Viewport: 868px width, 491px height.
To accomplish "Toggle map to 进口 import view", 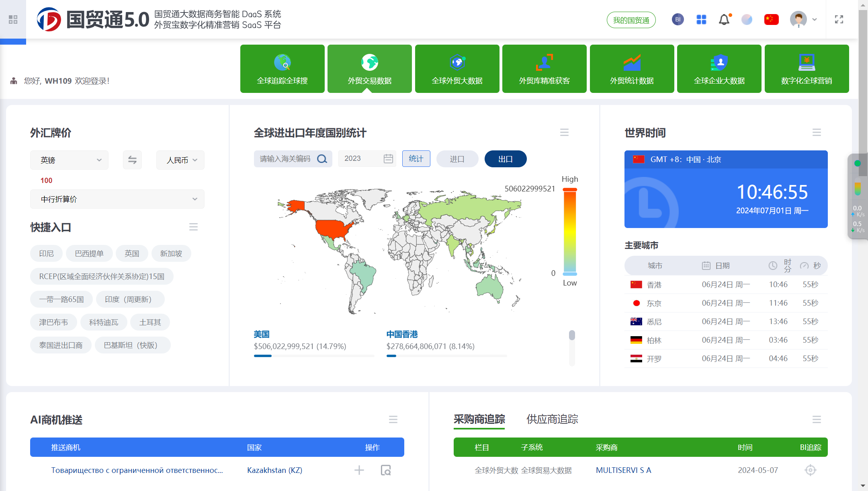I will (457, 159).
